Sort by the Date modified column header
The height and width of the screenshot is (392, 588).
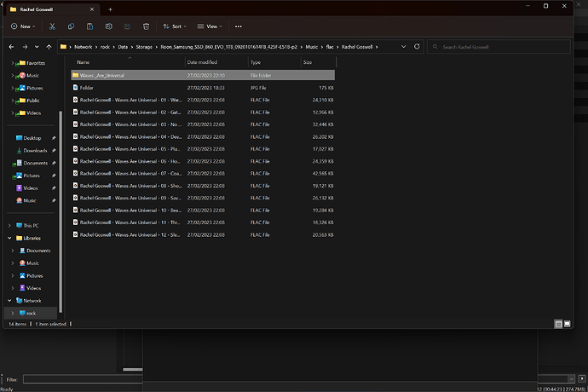coord(202,62)
